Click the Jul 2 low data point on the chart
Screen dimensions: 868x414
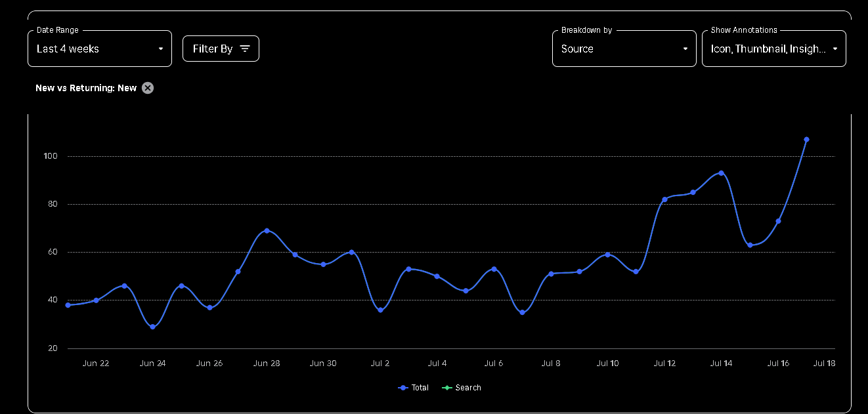pos(380,310)
